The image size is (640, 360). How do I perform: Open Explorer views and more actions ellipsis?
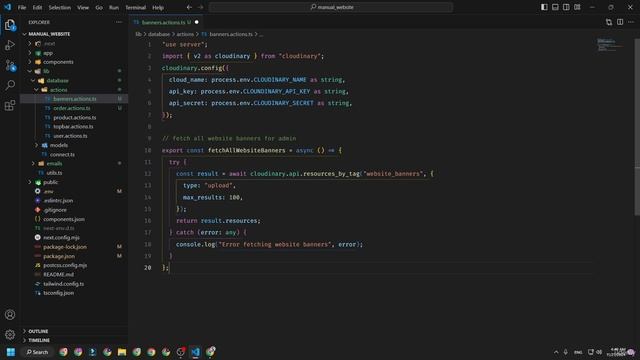[x=119, y=22]
